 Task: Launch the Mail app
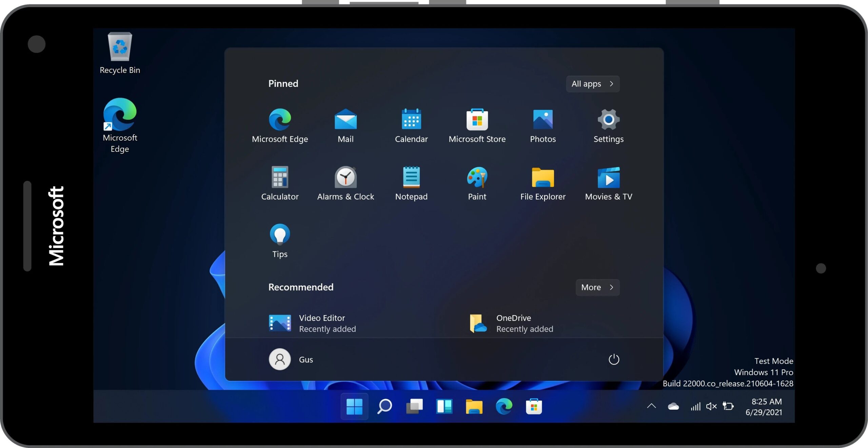pyautogui.click(x=346, y=126)
